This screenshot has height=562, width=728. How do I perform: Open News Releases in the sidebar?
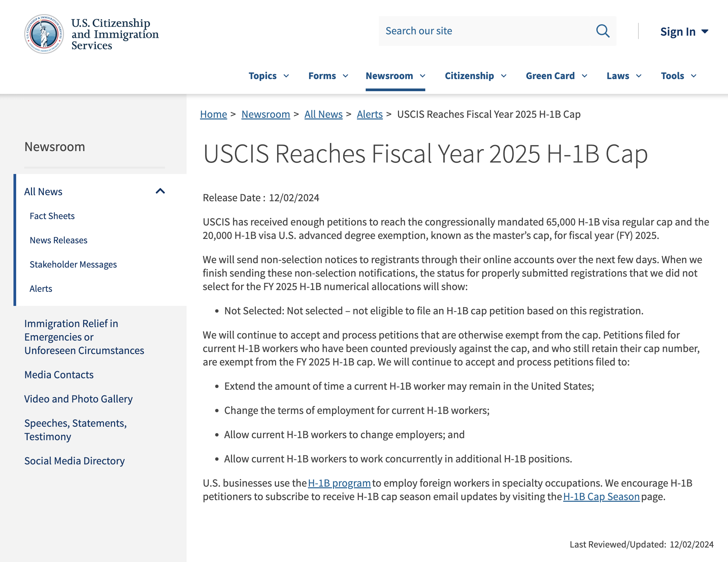[x=59, y=240]
